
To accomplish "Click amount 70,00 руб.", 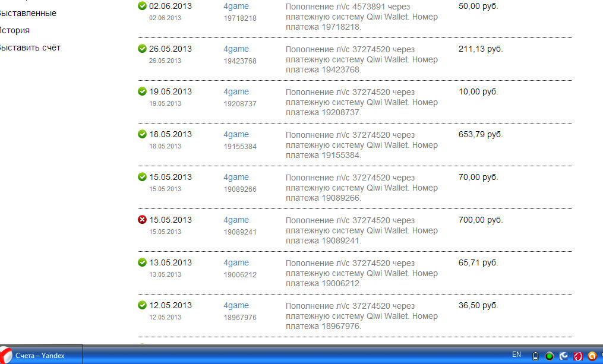I will [478, 177].
